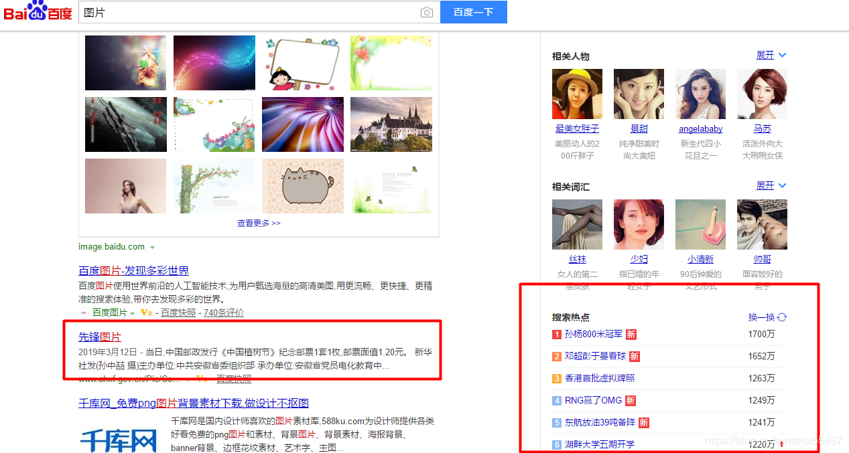Open cartoon blank signboard girl thumbnail
Image resolution: width=849 pixels, height=453 pixels.
[x=303, y=63]
